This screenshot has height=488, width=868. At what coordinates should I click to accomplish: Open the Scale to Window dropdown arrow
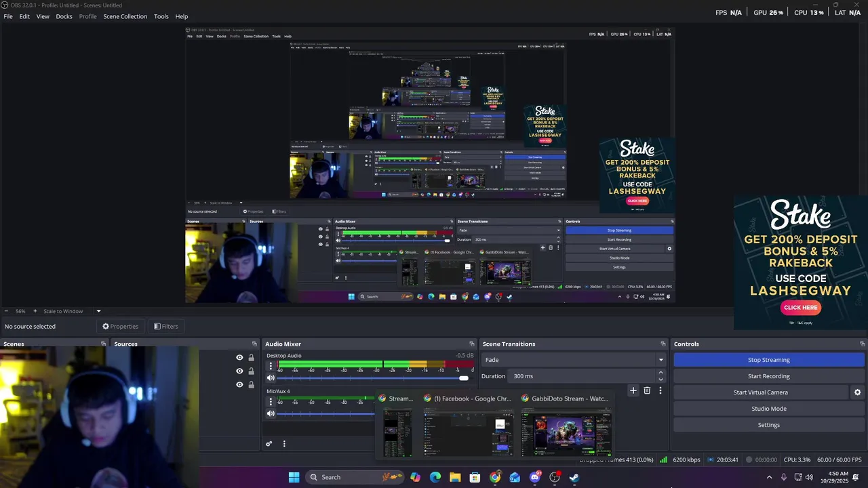98,311
